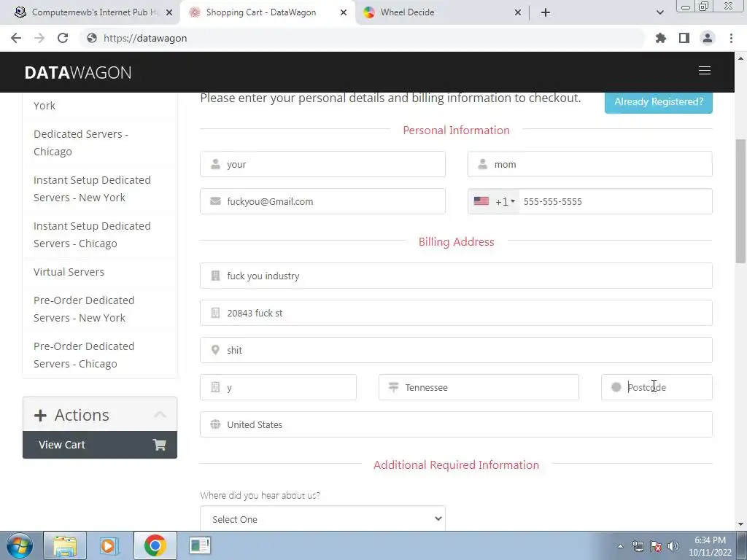The image size is (747, 560).
Task: Click the Action Center flag tray icon
Action: (656, 546)
